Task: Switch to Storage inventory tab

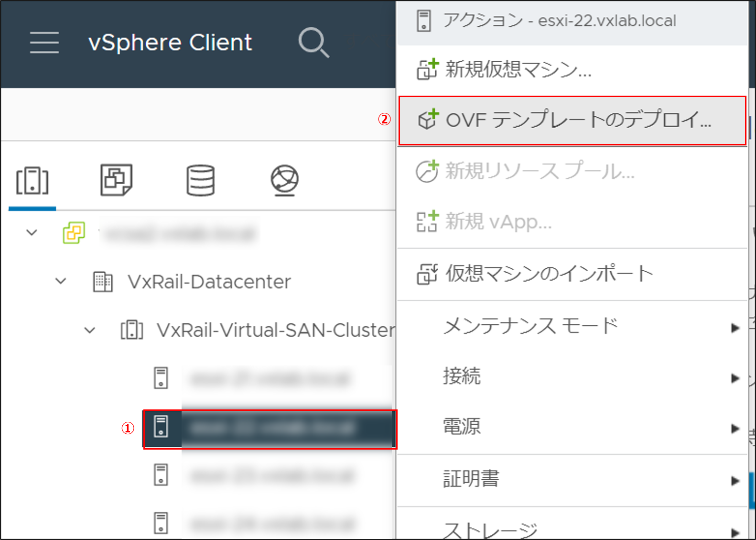Action: pos(200,180)
